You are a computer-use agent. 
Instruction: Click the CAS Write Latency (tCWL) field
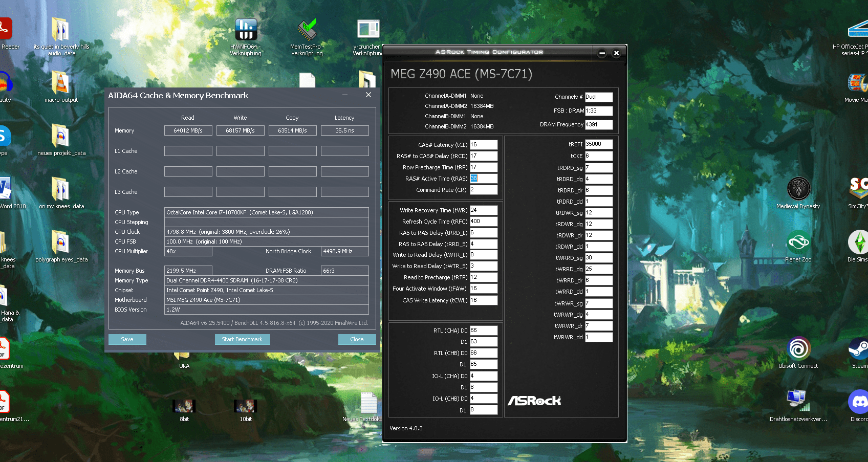pos(484,300)
